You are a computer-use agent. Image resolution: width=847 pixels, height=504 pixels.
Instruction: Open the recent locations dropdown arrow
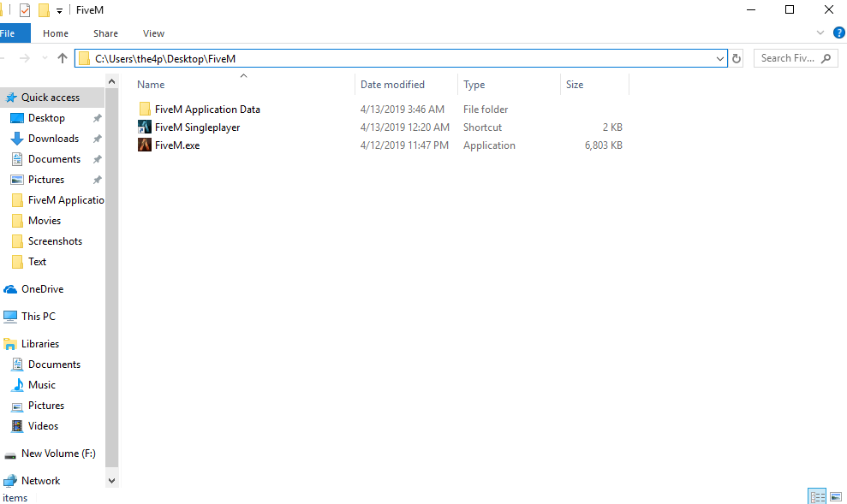coord(45,58)
